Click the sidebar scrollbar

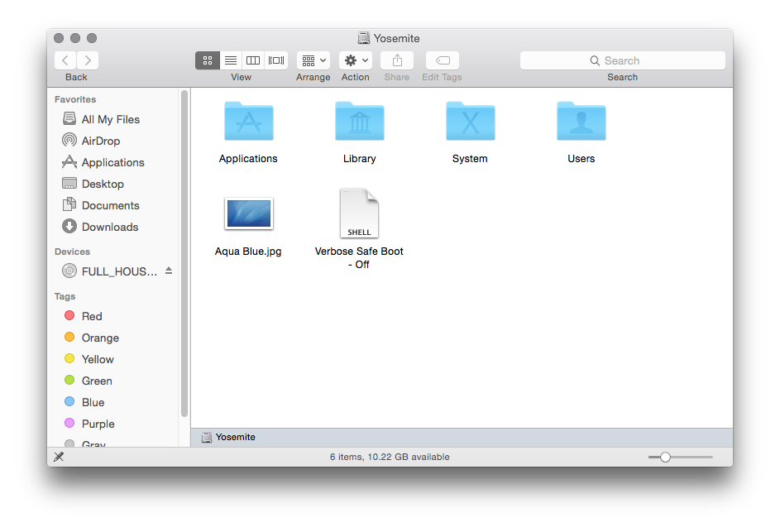pyautogui.click(x=184, y=253)
